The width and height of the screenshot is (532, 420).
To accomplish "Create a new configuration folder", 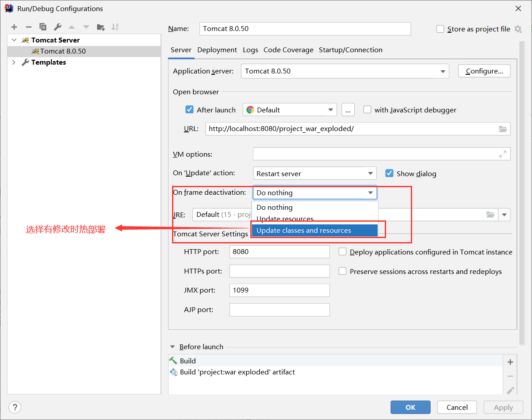I will pos(101,27).
